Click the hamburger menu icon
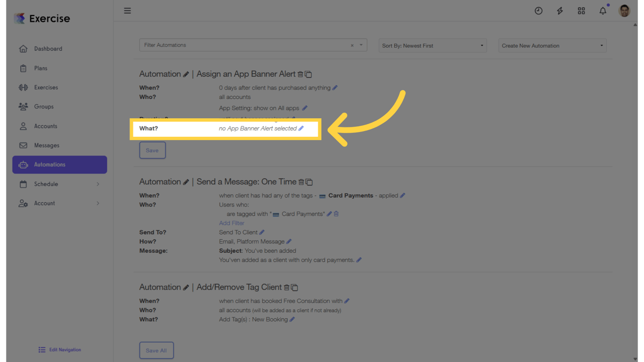Screen dimensions: 644x362 click(127, 10)
